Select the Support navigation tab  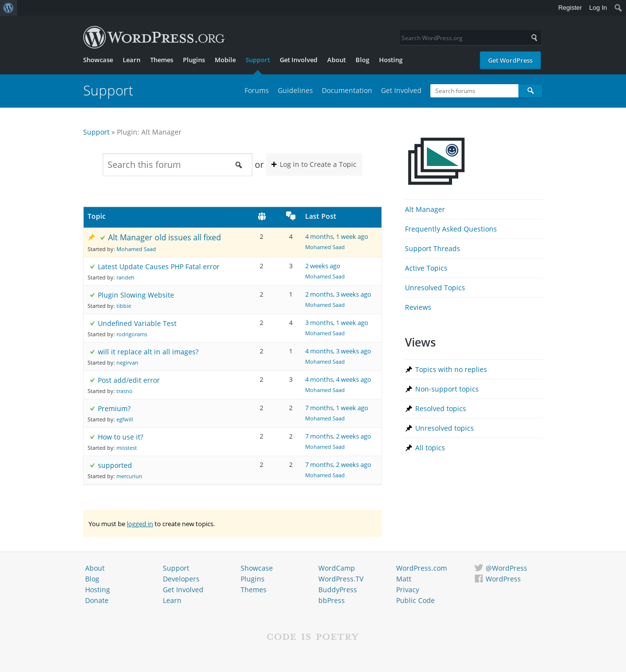pos(258,60)
